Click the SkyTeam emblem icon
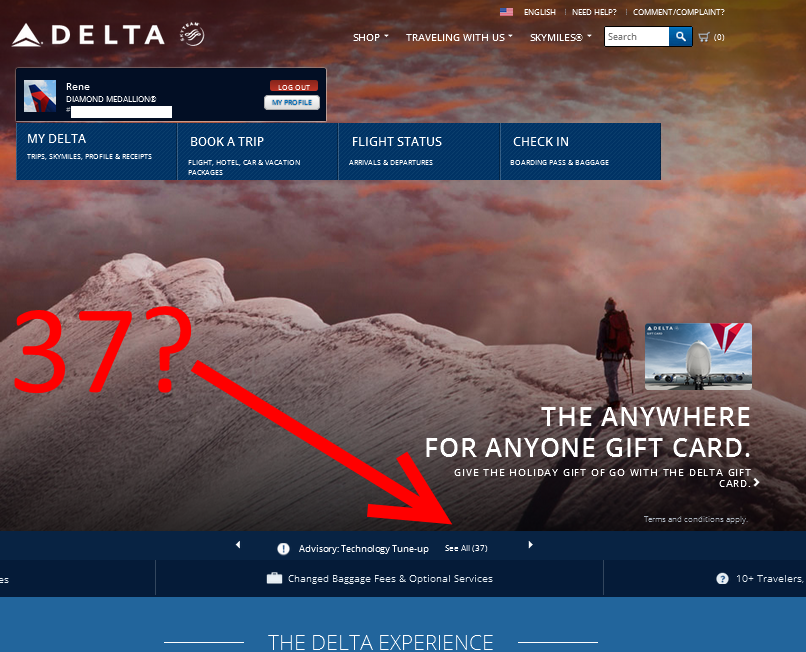 [192, 34]
